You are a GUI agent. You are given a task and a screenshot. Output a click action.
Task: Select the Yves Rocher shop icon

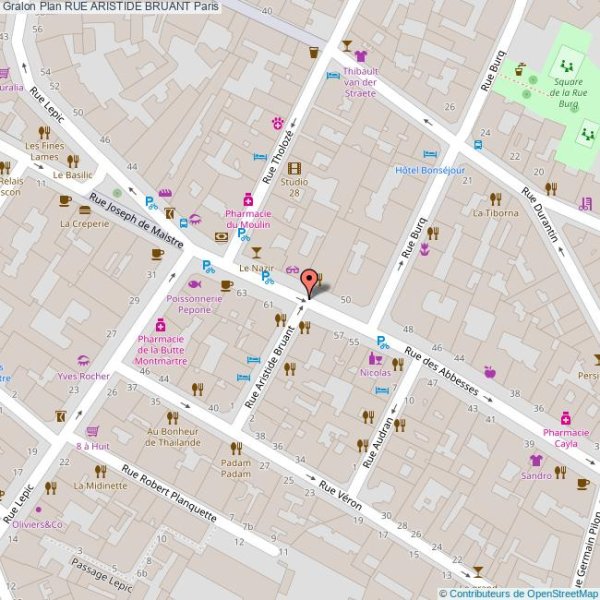click(84, 360)
